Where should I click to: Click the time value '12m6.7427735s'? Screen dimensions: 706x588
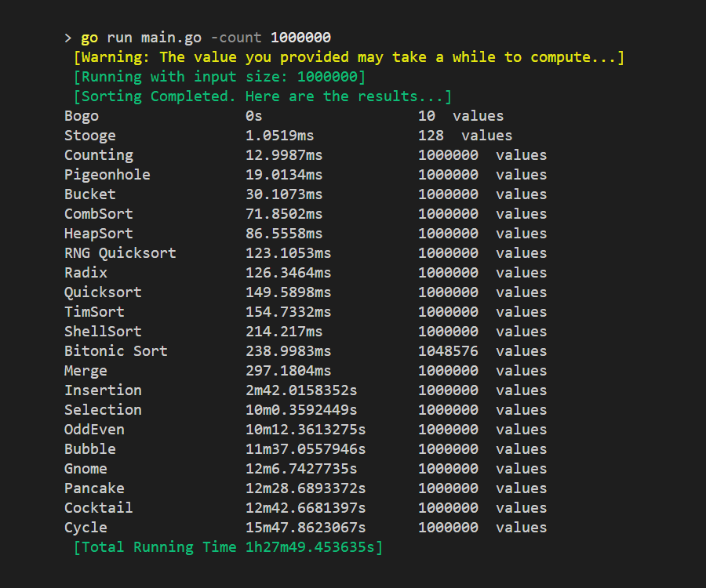301,469
